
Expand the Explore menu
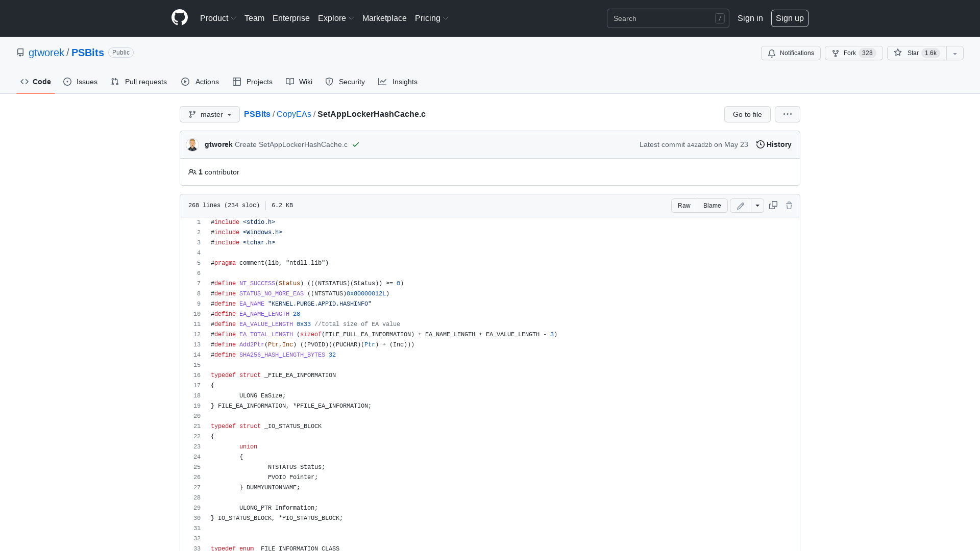tap(336, 18)
